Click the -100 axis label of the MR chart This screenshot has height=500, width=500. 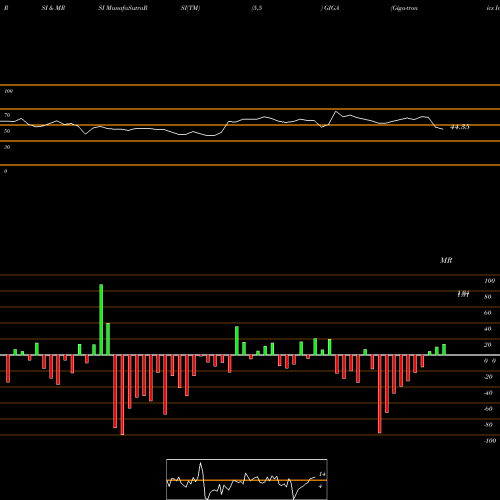tap(490, 441)
